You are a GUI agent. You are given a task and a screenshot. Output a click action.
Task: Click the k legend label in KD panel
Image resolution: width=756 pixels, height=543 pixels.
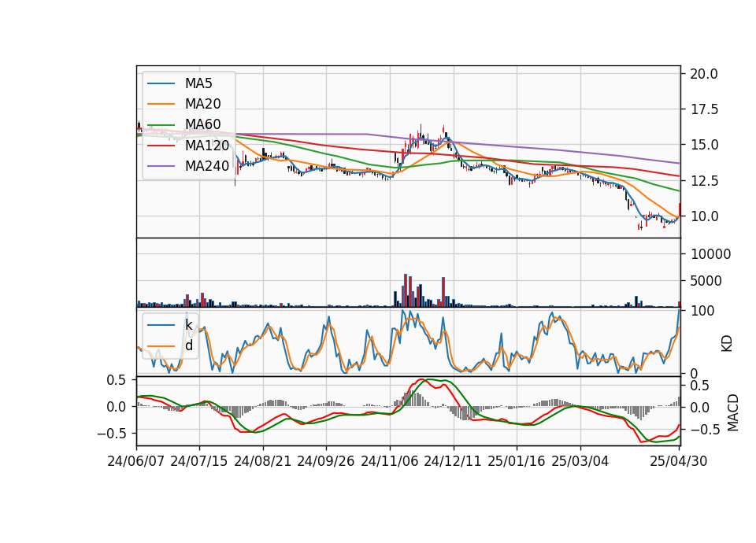click(x=188, y=324)
